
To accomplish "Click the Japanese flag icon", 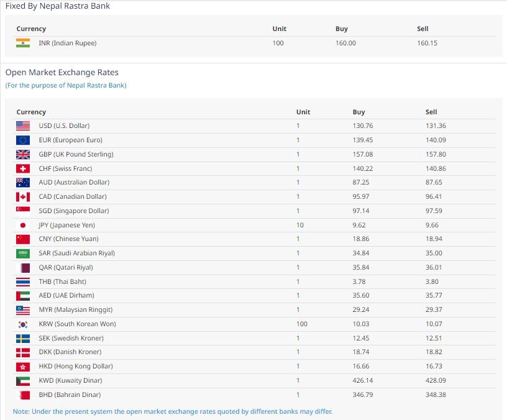I will [x=23, y=226].
